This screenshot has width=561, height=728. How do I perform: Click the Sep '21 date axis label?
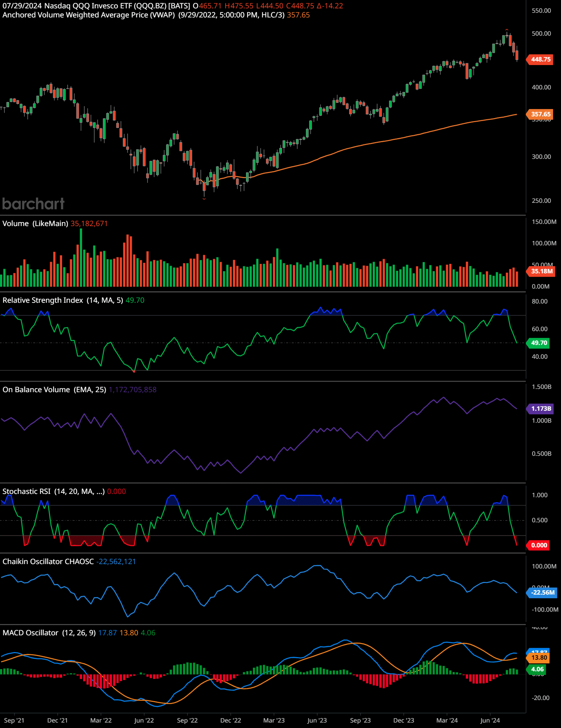pyautogui.click(x=14, y=720)
